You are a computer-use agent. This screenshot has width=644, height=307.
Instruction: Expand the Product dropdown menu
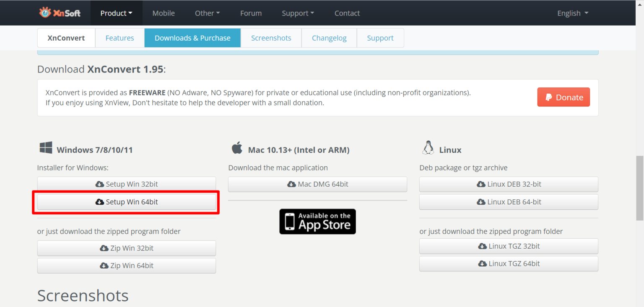[116, 13]
